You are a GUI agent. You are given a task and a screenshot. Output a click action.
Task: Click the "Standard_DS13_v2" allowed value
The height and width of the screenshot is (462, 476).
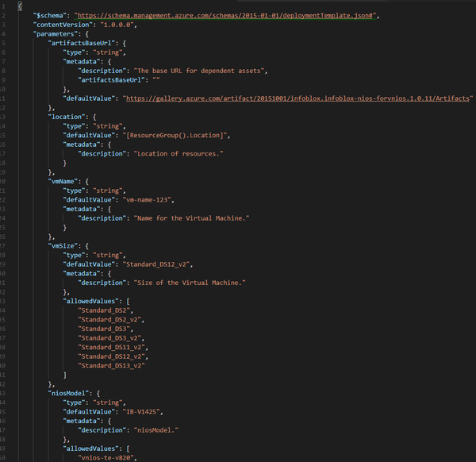113,365
